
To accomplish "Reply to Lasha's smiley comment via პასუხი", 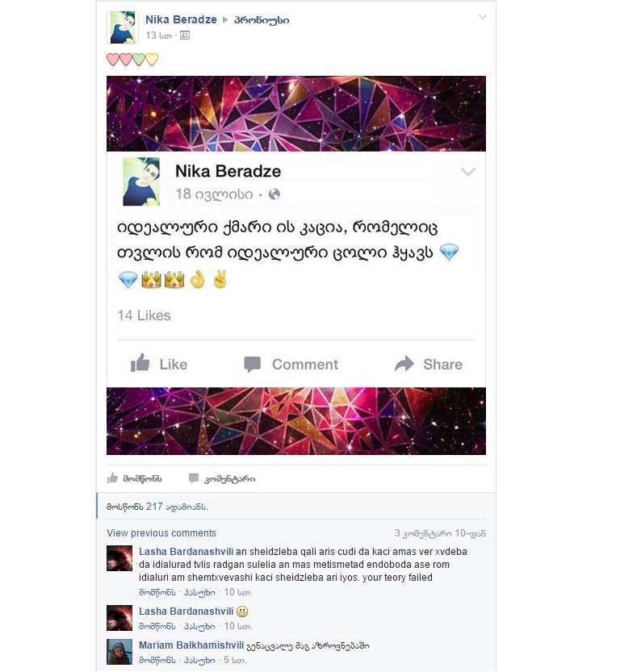I will [x=199, y=626].
